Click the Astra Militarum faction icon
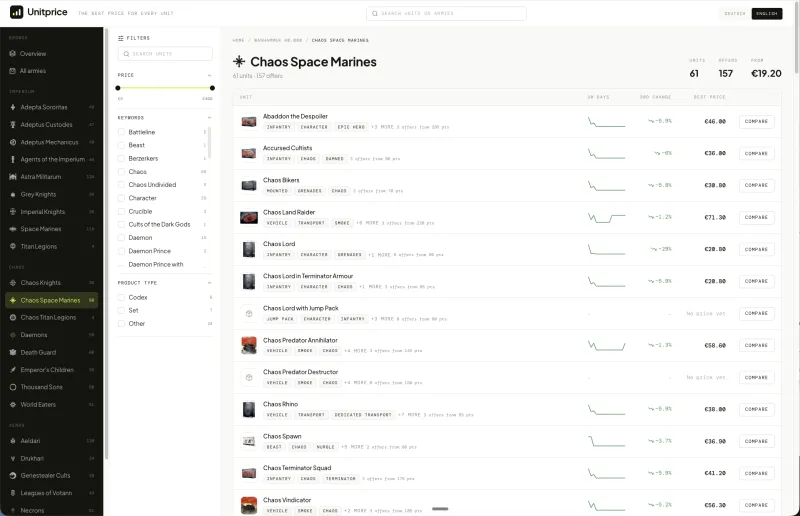The height and width of the screenshot is (516, 800). (13, 177)
